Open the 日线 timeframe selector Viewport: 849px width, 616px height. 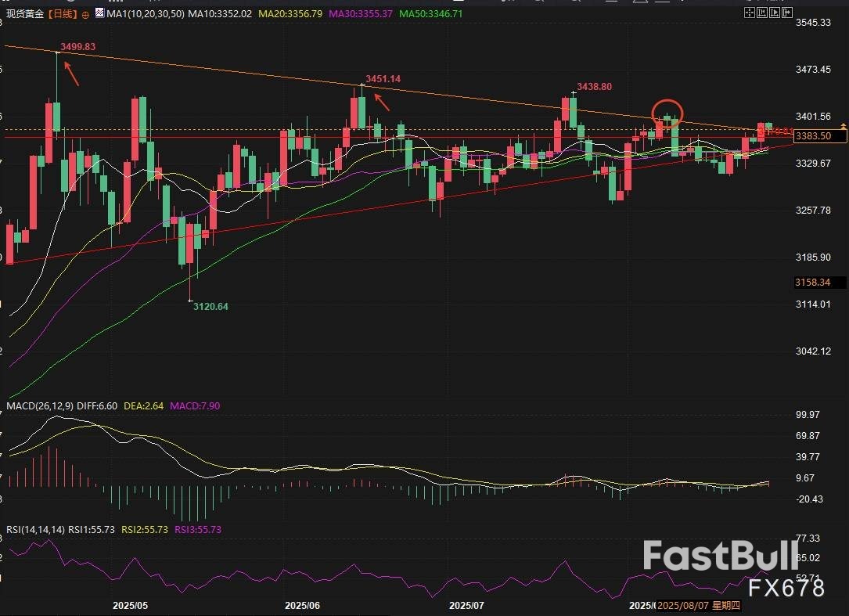(61, 14)
